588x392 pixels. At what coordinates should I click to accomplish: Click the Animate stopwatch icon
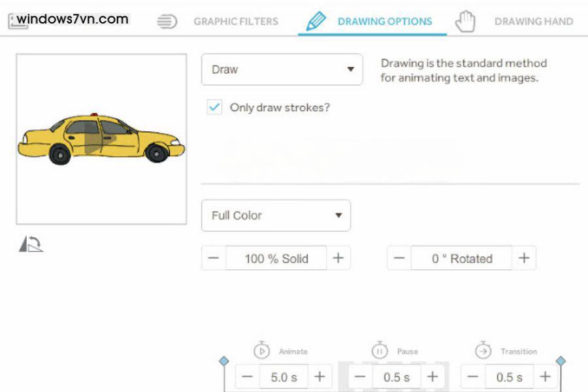point(263,351)
